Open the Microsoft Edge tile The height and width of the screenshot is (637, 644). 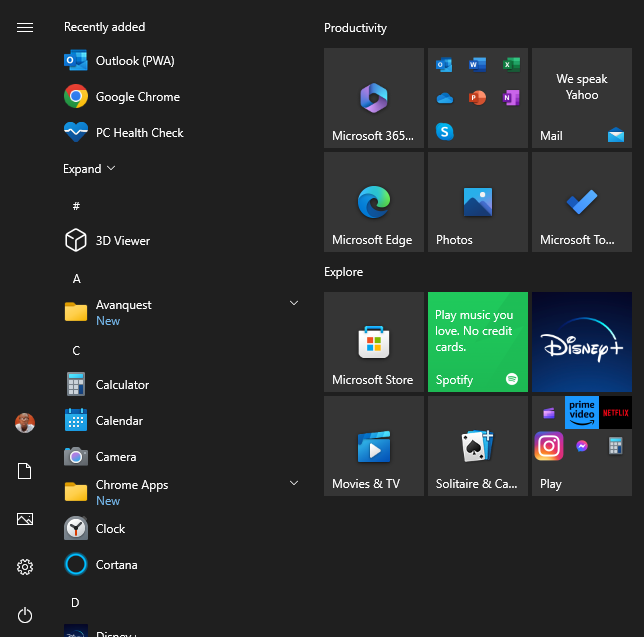(x=374, y=202)
